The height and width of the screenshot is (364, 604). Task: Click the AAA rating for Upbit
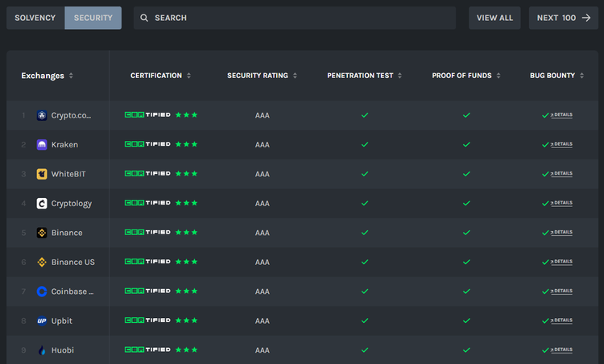[x=263, y=321]
